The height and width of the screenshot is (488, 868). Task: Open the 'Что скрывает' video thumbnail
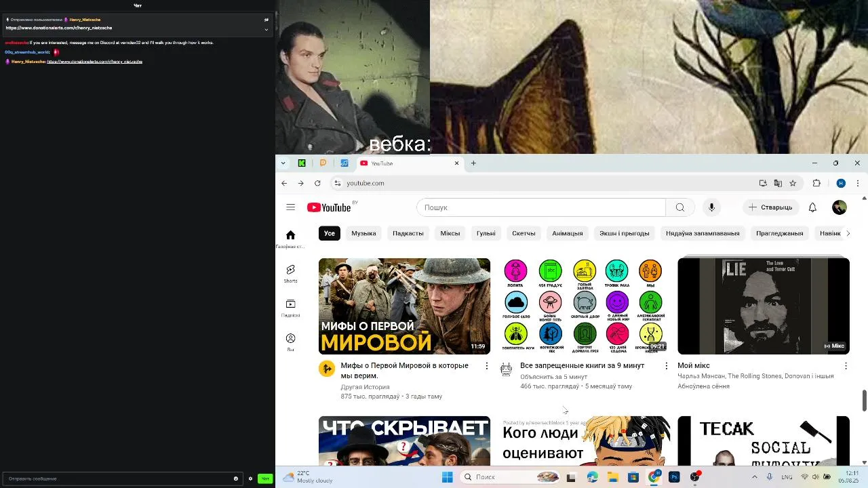(x=404, y=441)
